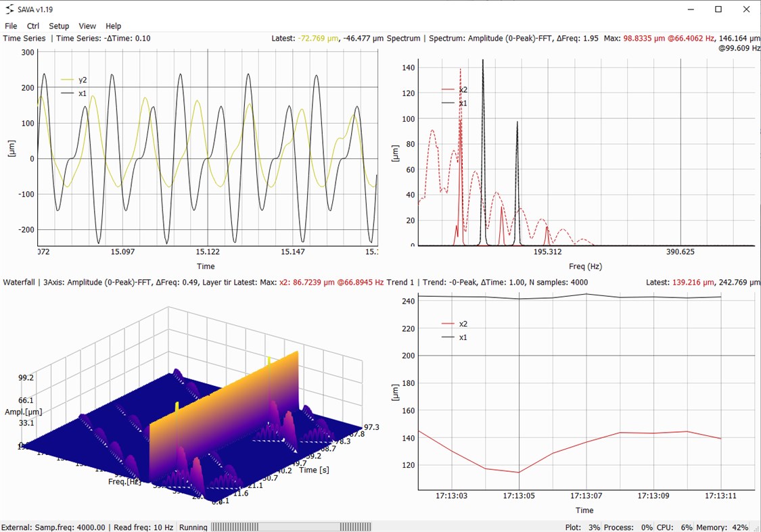
Task: Open the Help menu
Action: click(x=113, y=26)
